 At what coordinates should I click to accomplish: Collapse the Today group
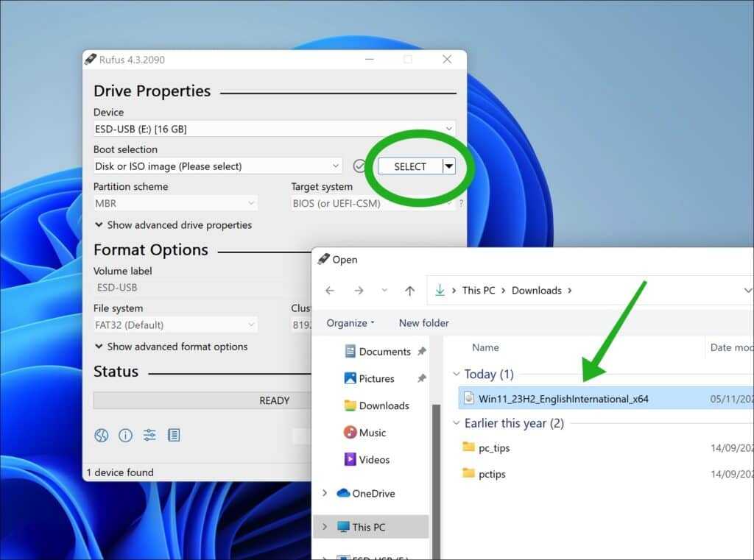pyautogui.click(x=457, y=374)
